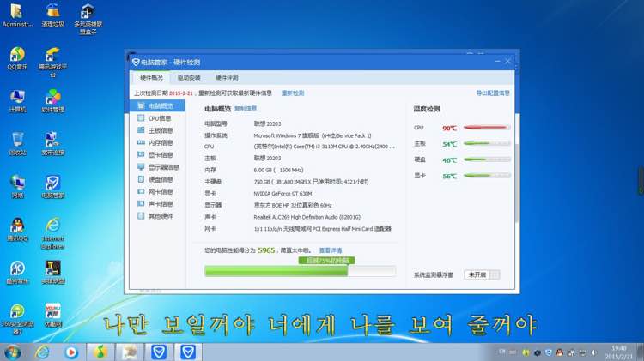
Task: Click the 京东方 BOE HF display value
Action: pos(293,205)
